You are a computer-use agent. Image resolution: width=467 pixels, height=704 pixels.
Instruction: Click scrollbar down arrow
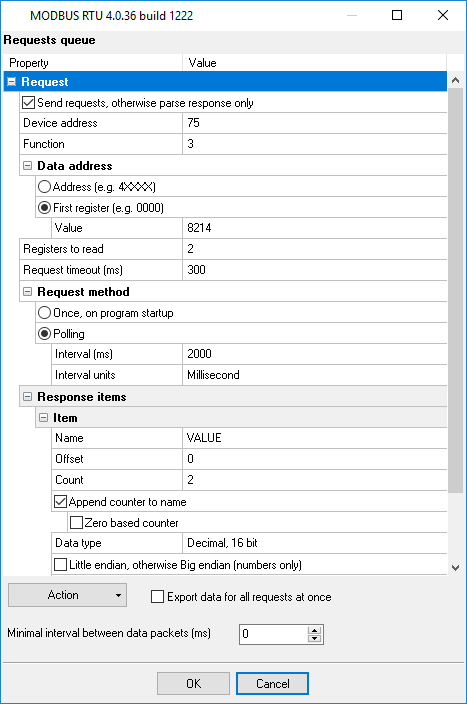coord(455,568)
